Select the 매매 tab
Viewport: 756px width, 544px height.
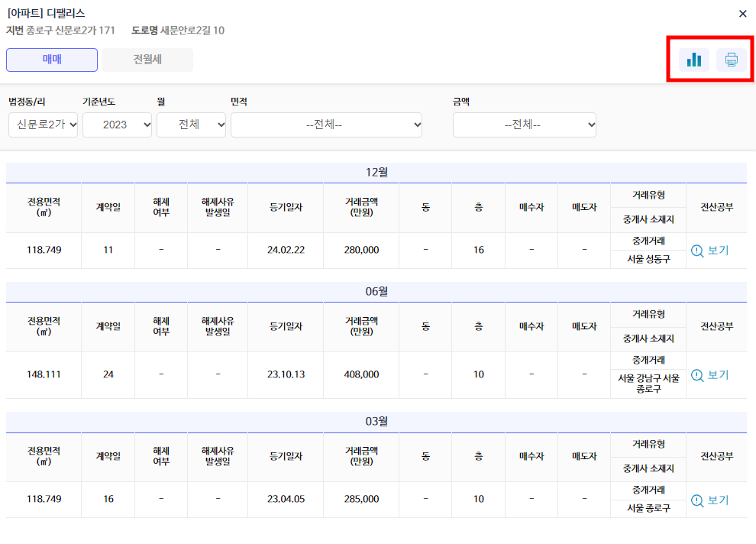click(51, 60)
